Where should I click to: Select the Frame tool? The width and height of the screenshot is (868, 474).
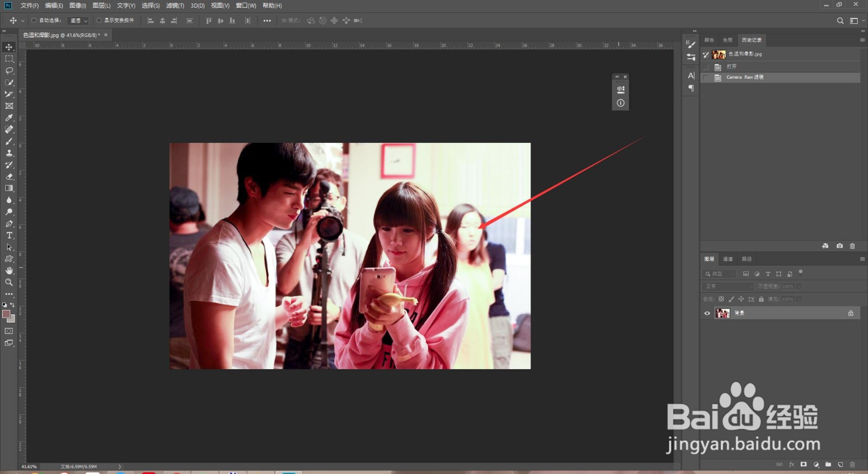[9, 106]
